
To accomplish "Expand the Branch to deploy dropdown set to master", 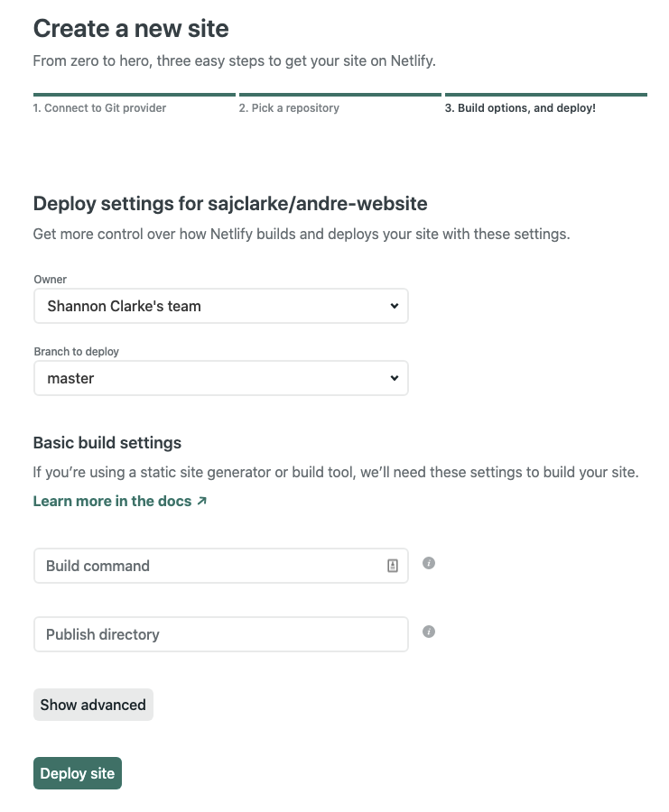I will coord(220,378).
